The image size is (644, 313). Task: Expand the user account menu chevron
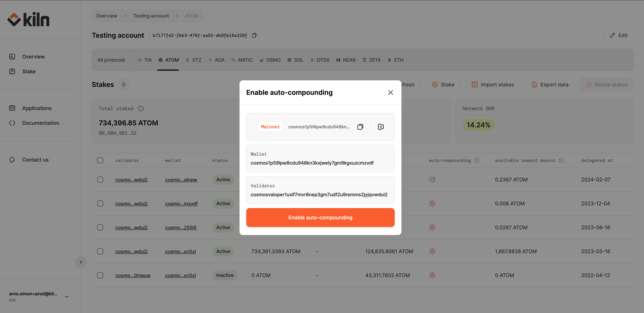click(67, 297)
